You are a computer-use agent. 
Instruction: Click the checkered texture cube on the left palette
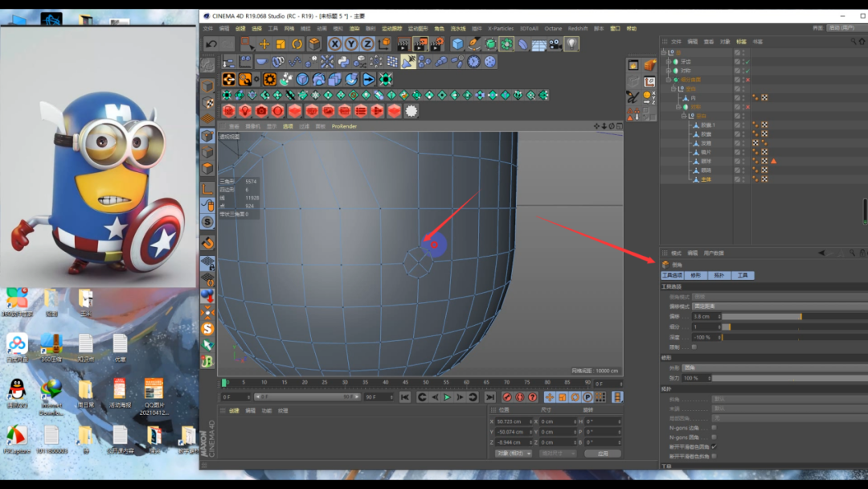(207, 102)
